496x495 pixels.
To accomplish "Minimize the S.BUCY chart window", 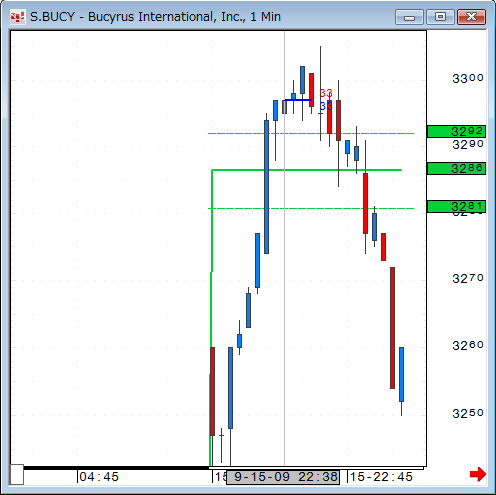I will [409, 17].
